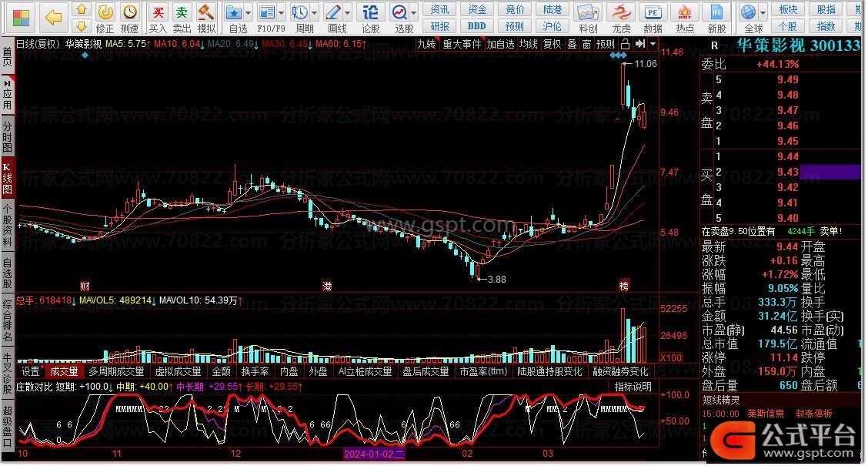Open the 个股资料 sidebar tab
The height and width of the screenshot is (466, 868).
pyautogui.click(x=7, y=226)
